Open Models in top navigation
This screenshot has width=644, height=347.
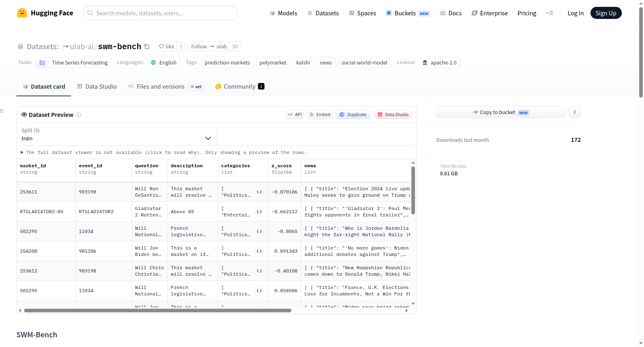tap(283, 13)
